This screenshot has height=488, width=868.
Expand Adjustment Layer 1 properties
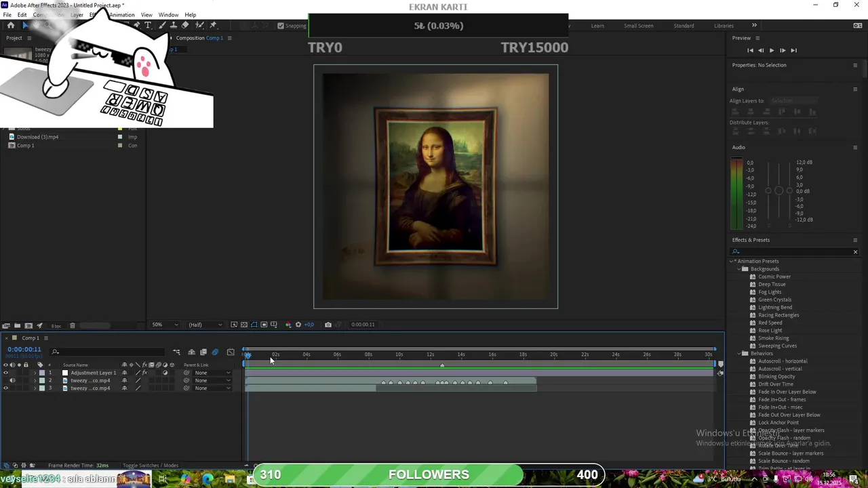tap(35, 373)
